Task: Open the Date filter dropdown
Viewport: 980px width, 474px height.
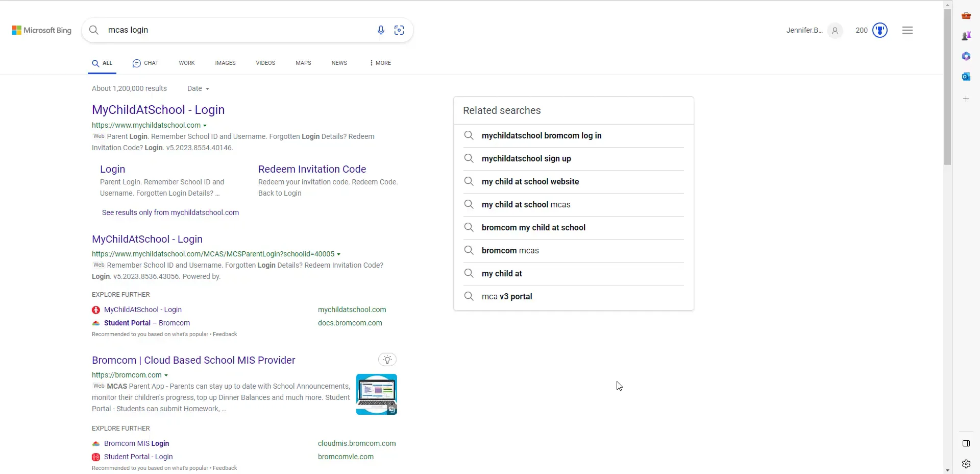Action: click(198, 88)
